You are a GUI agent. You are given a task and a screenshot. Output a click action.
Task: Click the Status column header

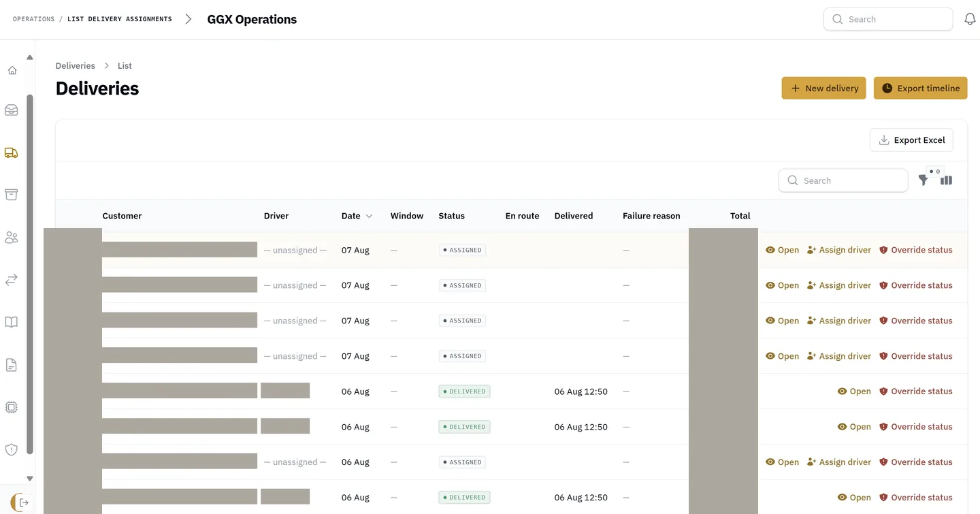pyautogui.click(x=451, y=216)
